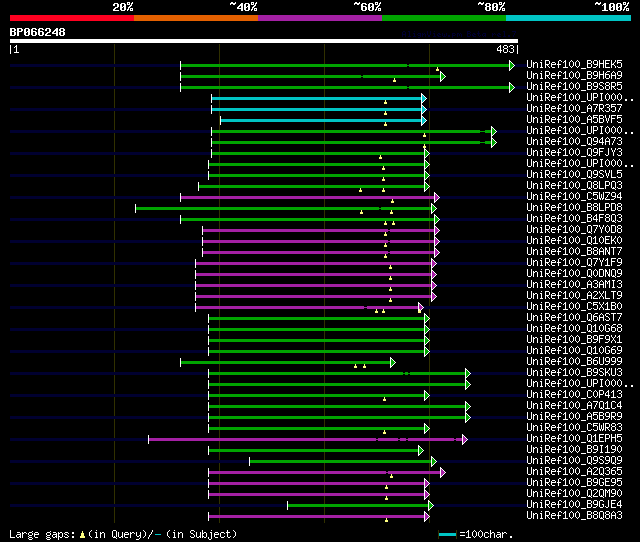
Task: Open hit UniRef100_Q94A73
Action: point(574,141)
